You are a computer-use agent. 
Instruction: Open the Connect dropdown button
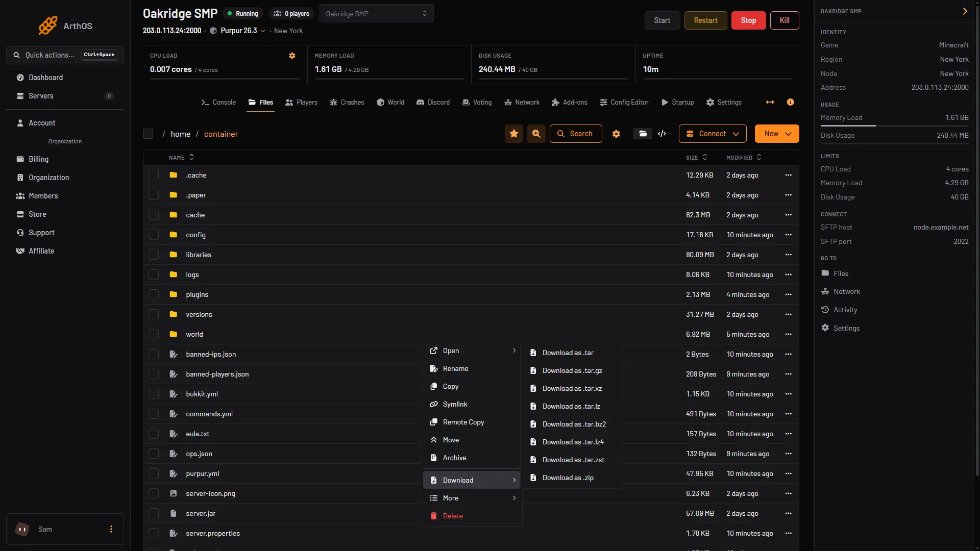pos(713,134)
